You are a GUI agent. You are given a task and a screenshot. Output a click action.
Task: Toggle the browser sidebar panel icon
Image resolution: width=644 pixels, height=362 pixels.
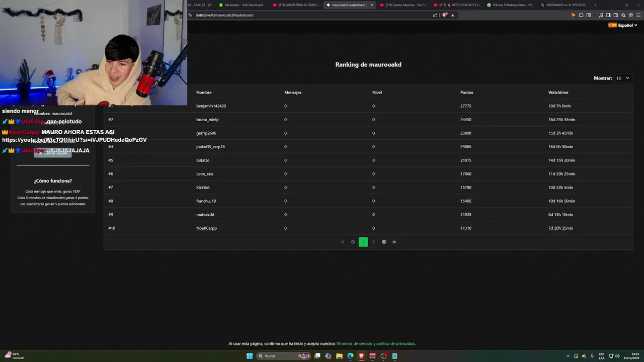coord(608,15)
